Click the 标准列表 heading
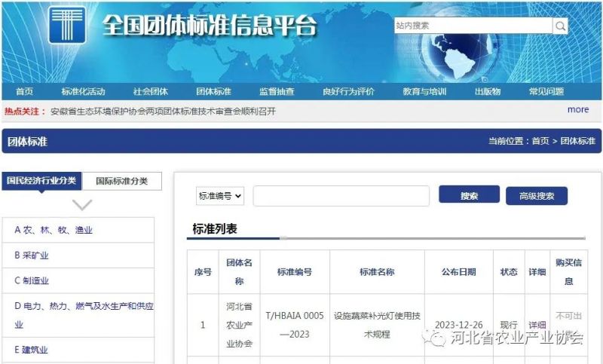 (215, 229)
